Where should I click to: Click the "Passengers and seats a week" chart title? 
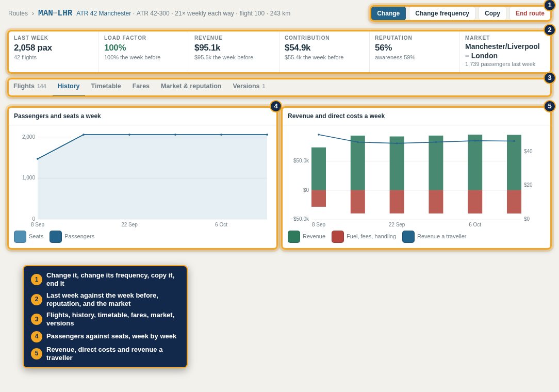pos(57,116)
